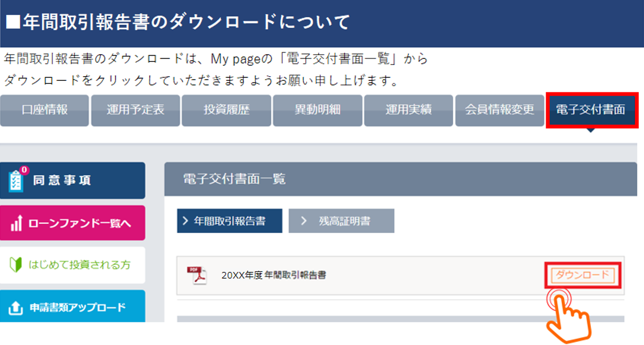Click the 20XX年度 年間取引報告書 row text
This screenshot has width=644, height=345.
click(273, 275)
